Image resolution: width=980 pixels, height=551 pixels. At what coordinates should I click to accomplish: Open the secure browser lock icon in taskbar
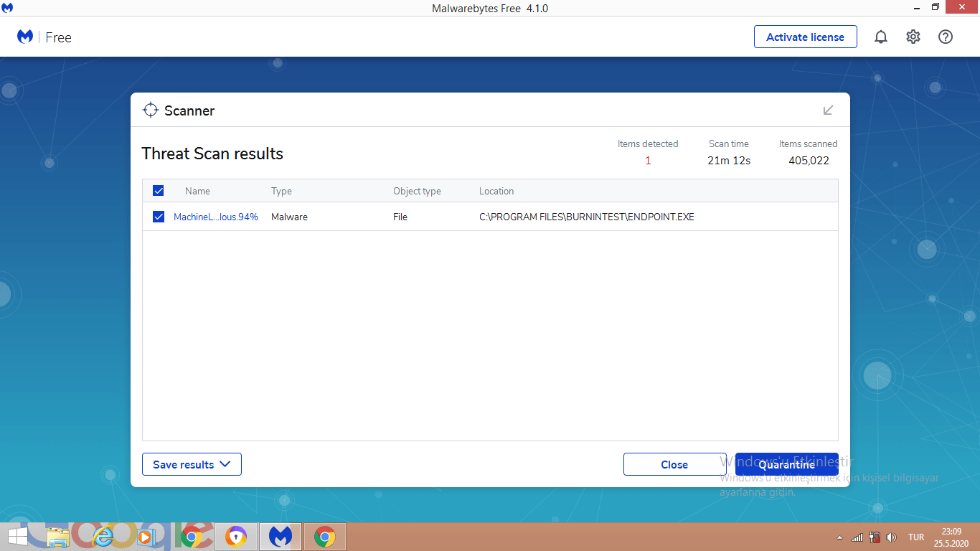click(x=236, y=537)
